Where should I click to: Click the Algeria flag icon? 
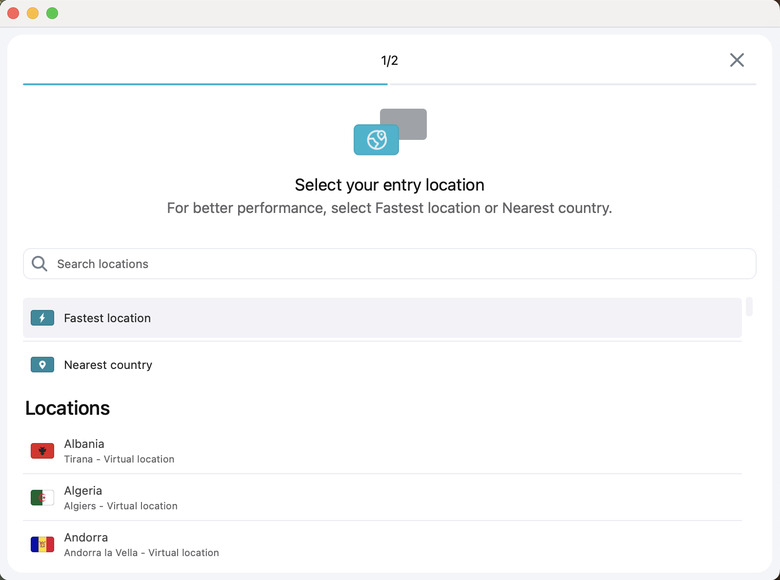(x=42, y=498)
